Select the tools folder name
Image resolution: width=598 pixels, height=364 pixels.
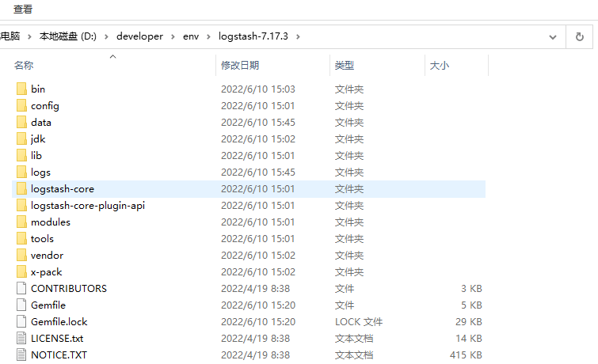click(42, 239)
